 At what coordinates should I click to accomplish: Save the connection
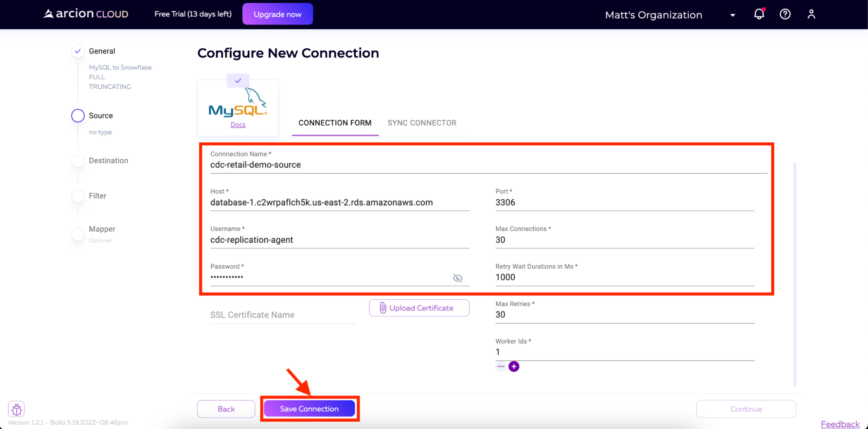point(309,409)
